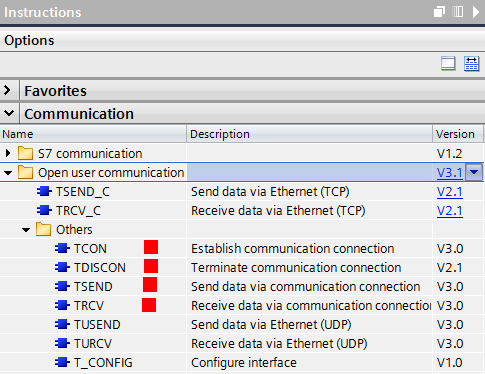Screen dimensions: 485x374
Task: Click the V3.0 version cell for TCON
Action: (x=450, y=249)
